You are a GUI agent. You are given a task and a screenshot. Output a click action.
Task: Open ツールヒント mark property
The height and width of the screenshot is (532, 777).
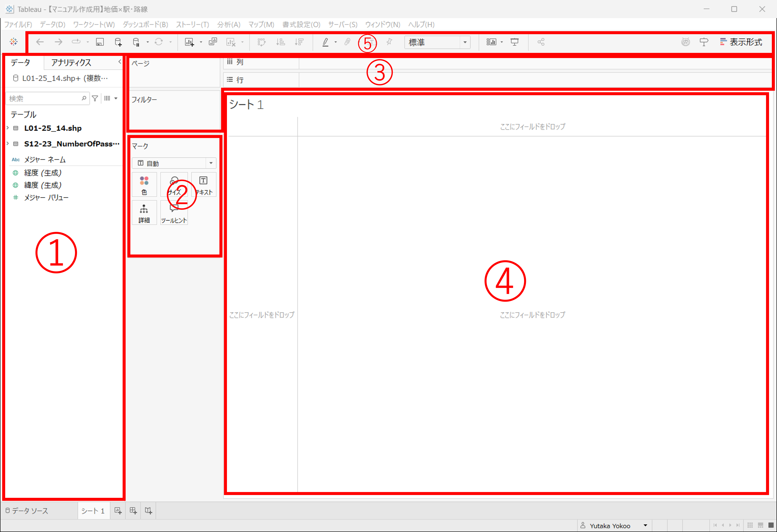tap(174, 213)
